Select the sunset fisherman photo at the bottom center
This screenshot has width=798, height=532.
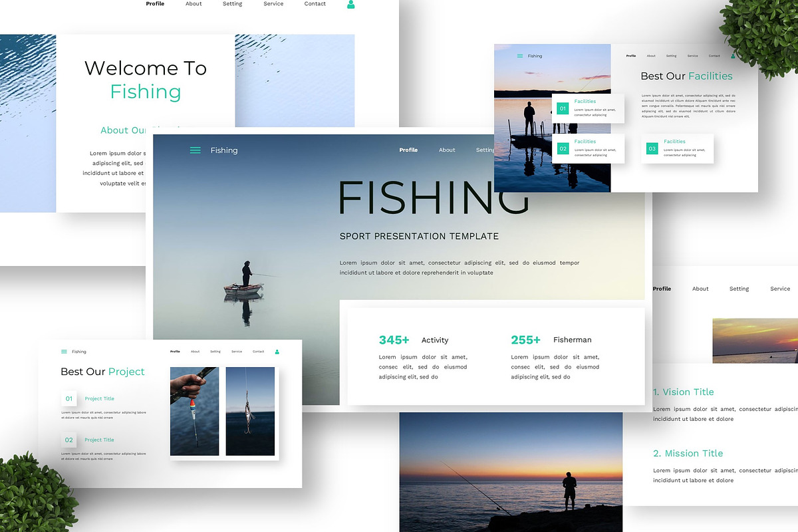pos(511,472)
